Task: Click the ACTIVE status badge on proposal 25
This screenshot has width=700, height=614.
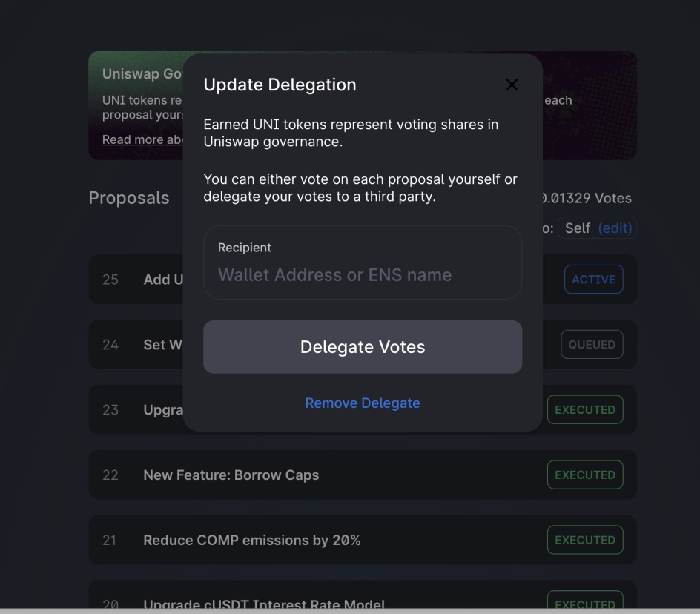Action: pos(593,279)
